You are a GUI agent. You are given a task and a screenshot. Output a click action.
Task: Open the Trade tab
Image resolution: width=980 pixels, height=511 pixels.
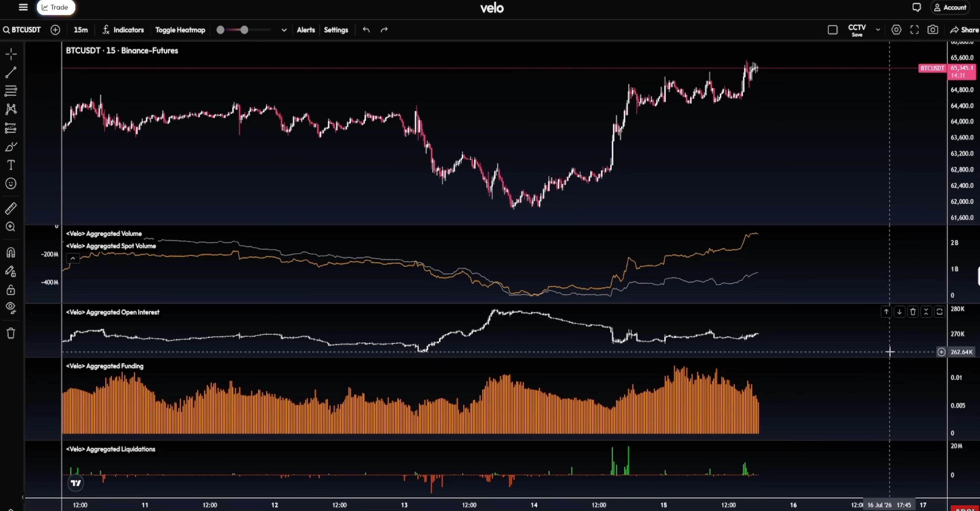(56, 7)
